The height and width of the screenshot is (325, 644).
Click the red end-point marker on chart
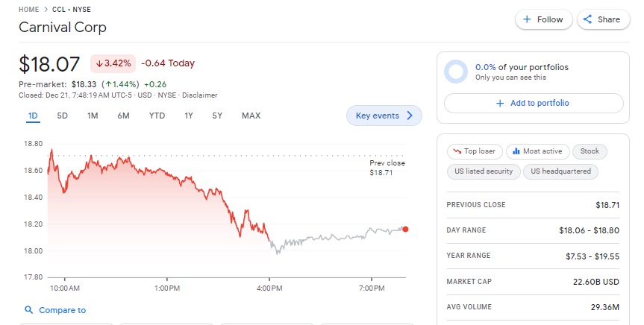pos(405,229)
